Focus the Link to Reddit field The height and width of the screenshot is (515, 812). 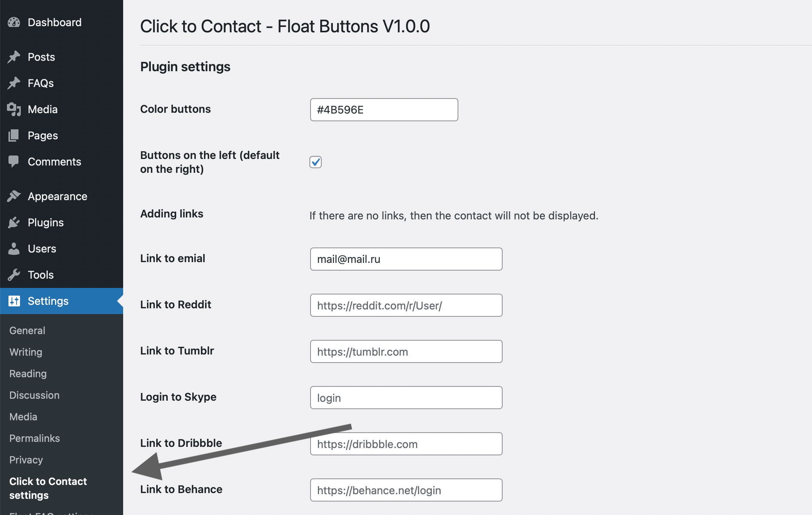click(406, 305)
